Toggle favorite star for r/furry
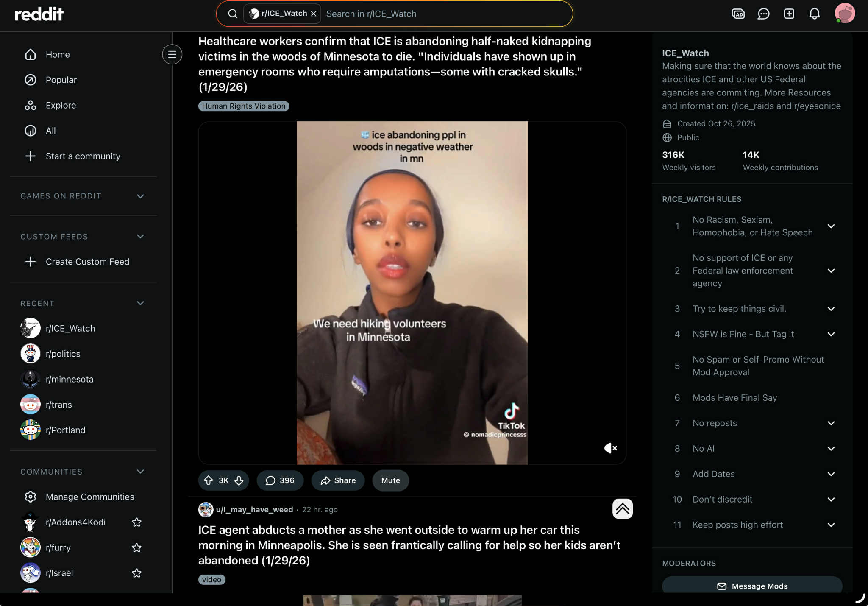The image size is (868, 606). 136,547
